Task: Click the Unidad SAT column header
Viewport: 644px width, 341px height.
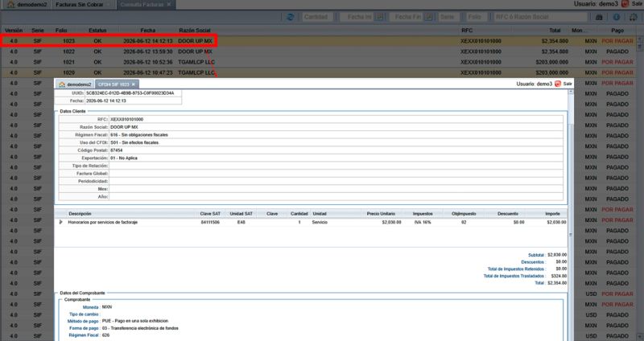Action: click(x=241, y=214)
